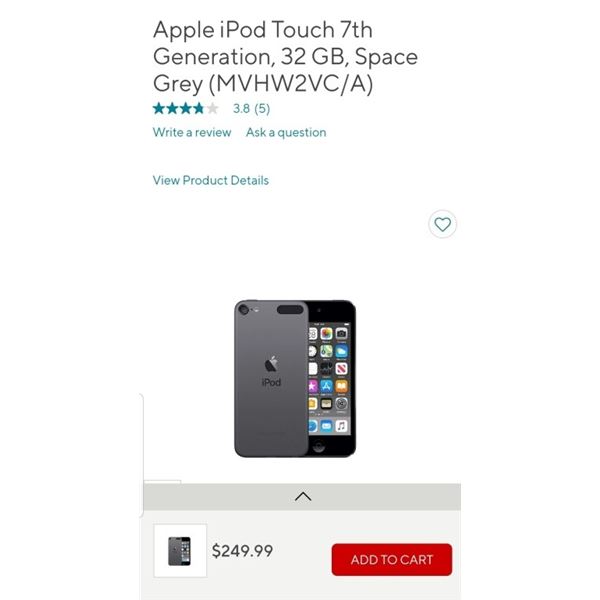Click the main iPod Touch product image
This screenshot has width=600, height=600.
[295, 378]
